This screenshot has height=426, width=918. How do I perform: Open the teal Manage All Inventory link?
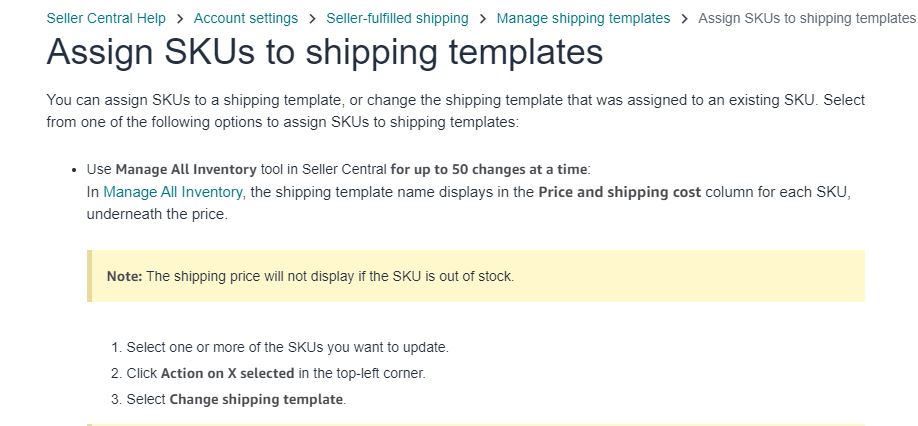(x=173, y=192)
